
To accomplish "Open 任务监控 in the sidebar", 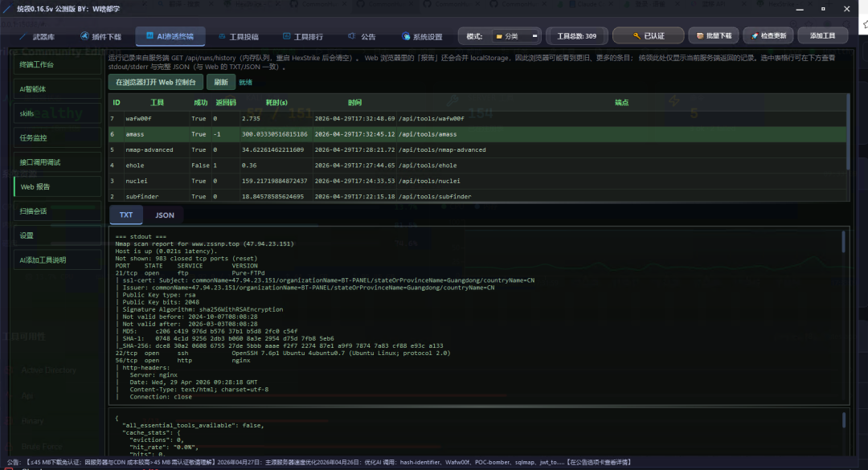I will tap(58, 138).
